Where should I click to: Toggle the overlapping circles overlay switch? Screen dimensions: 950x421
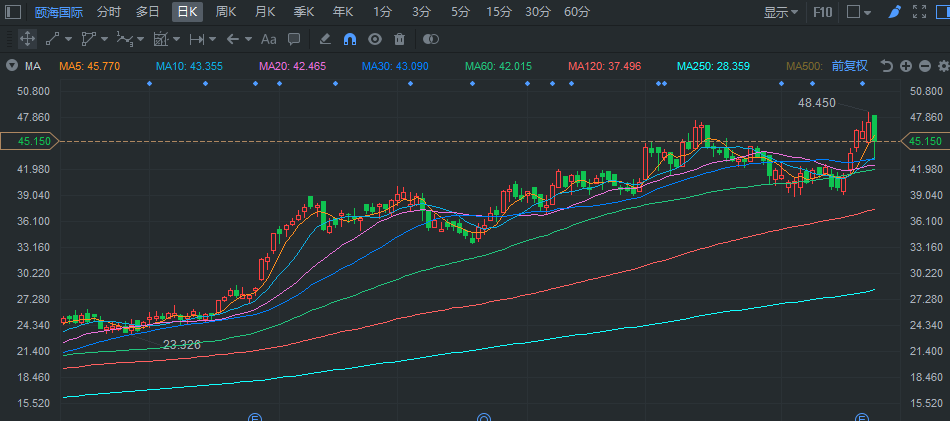tap(431, 39)
